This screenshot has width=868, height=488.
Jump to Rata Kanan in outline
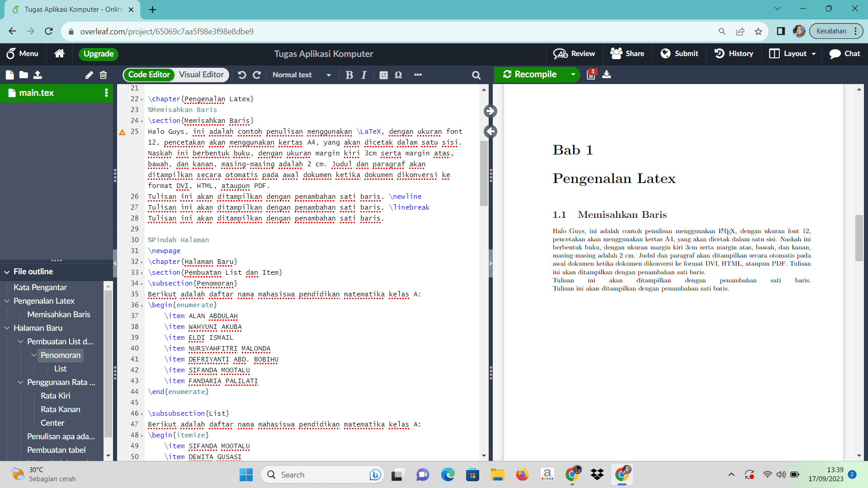[61, 409]
